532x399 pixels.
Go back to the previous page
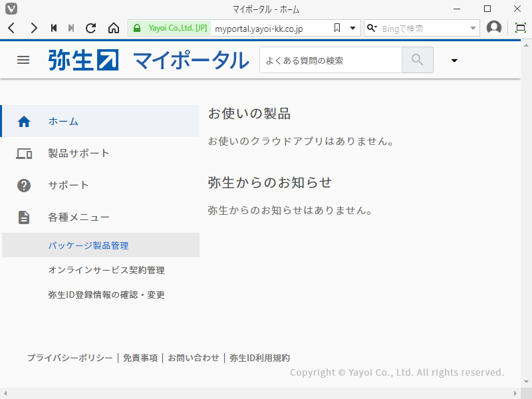point(11,28)
